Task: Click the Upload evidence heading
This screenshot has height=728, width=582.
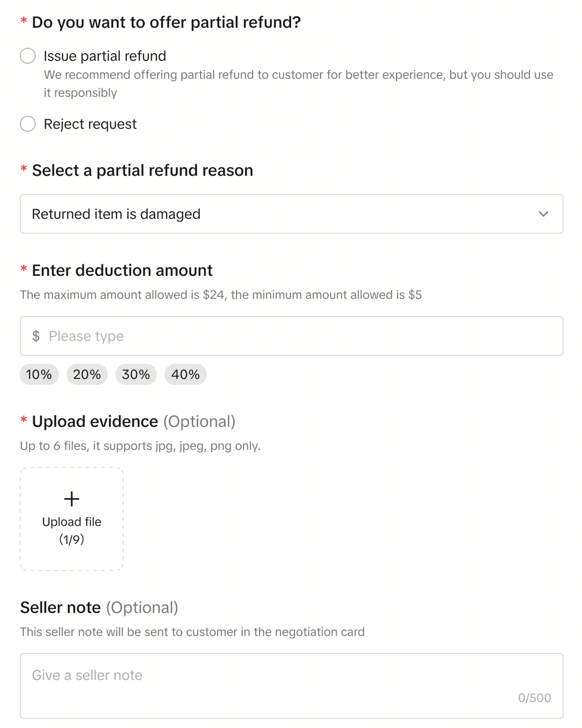Action: 95,421
